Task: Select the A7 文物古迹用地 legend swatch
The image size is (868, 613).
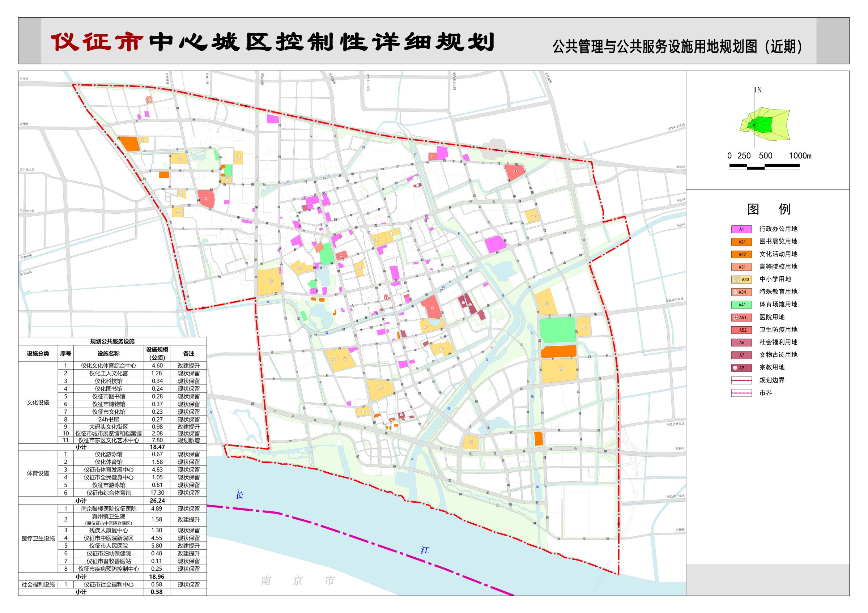Action: pyautogui.click(x=741, y=355)
